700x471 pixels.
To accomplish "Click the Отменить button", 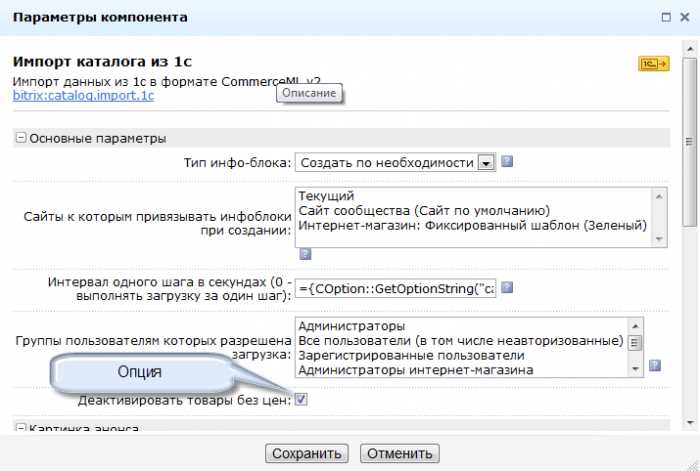I will coord(400,454).
